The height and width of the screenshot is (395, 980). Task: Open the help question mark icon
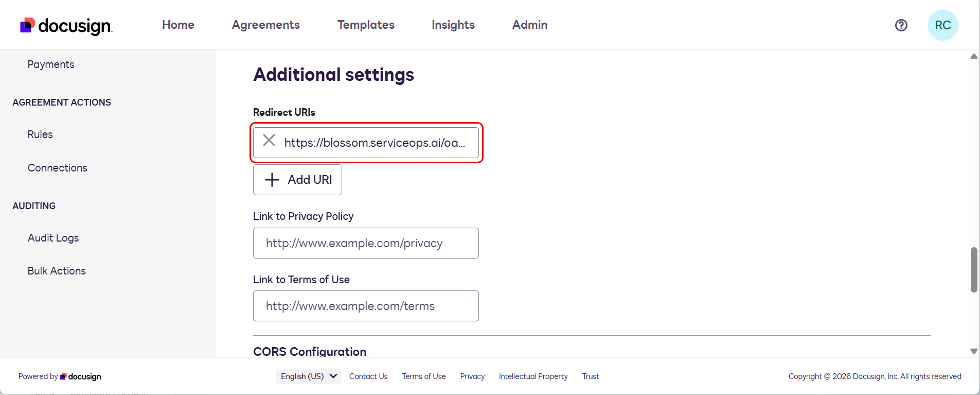[901, 25]
